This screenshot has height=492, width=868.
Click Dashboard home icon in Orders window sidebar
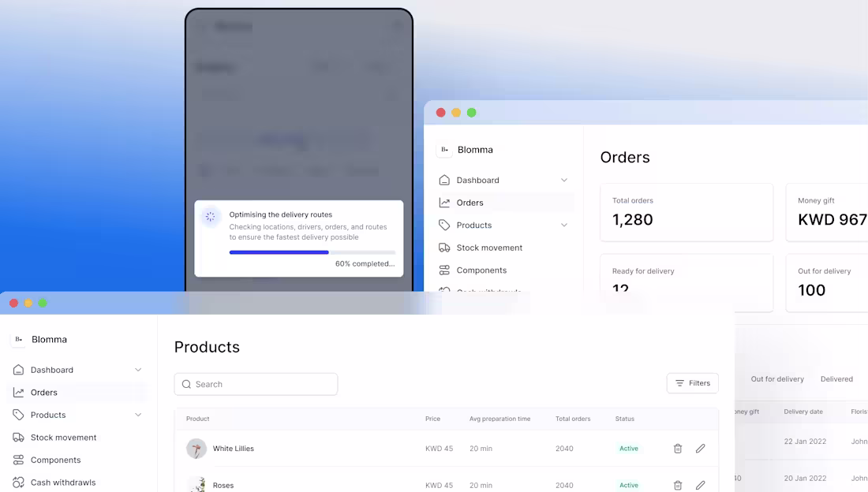(444, 180)
